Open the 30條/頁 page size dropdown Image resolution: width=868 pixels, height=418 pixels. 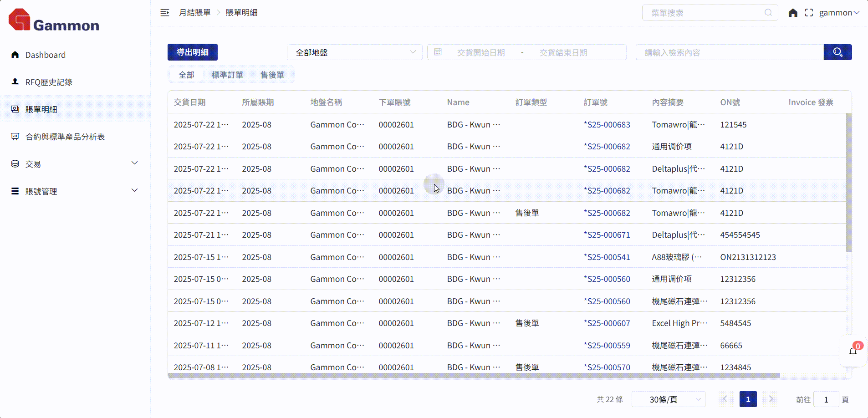coord(668,399)
